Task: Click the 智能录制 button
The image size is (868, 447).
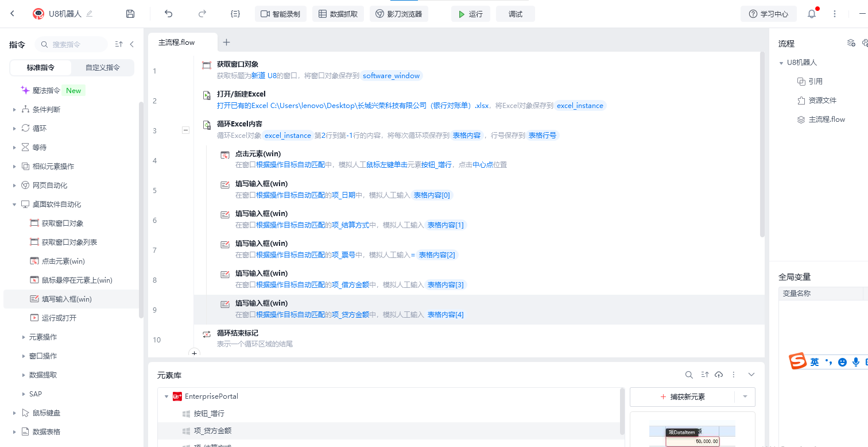Action: tap(281, 14)
